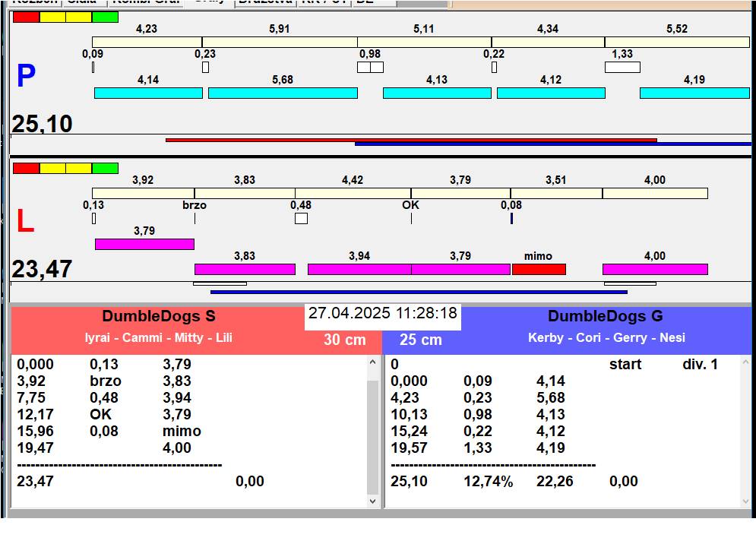Select the cyan 4,14 run bar

tap(148, 93)
